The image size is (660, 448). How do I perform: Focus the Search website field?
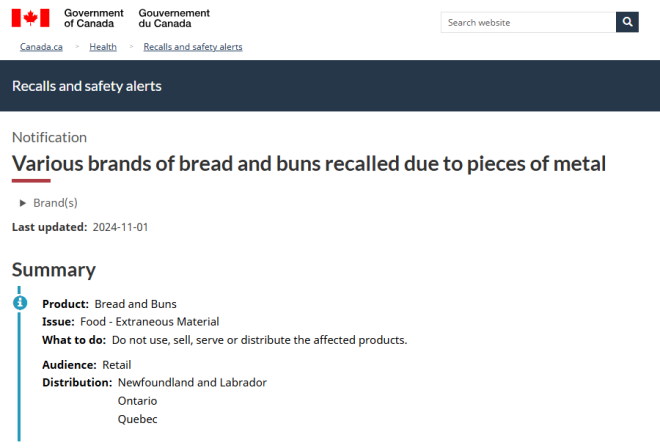(x=528, y=22)
